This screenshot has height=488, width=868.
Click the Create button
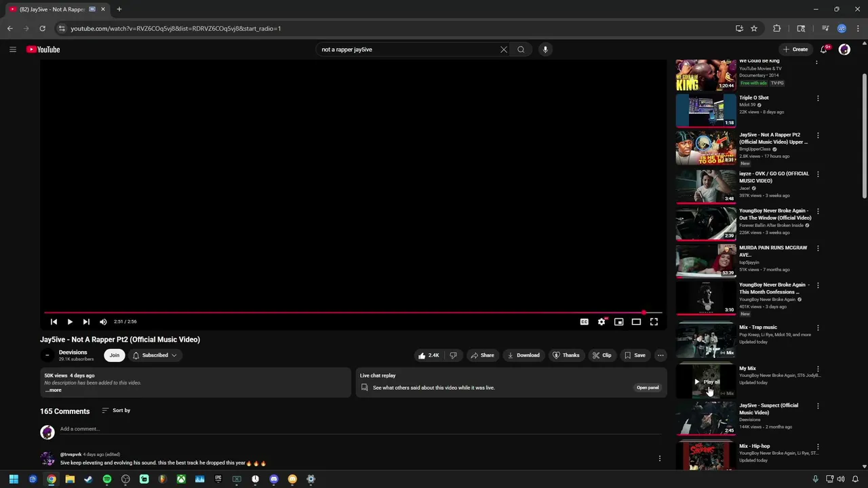coord(795,49)
